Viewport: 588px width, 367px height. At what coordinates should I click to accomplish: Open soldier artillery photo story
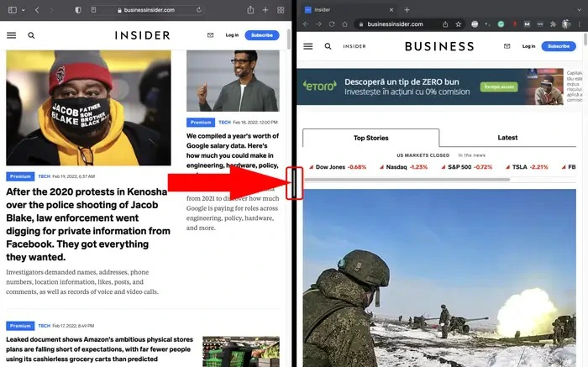click(439, 278)
